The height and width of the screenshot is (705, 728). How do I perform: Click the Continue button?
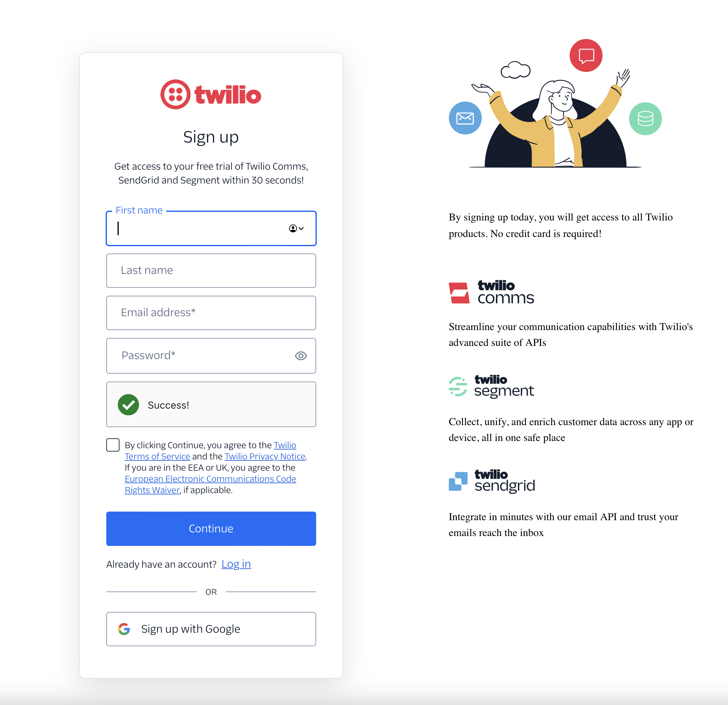(211, 528)
